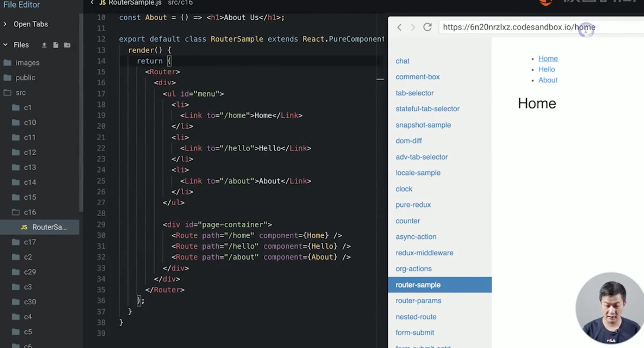Click the back chevron beside RouterSample.js
This screenshot has width=644, height=348.
[92, 2]
